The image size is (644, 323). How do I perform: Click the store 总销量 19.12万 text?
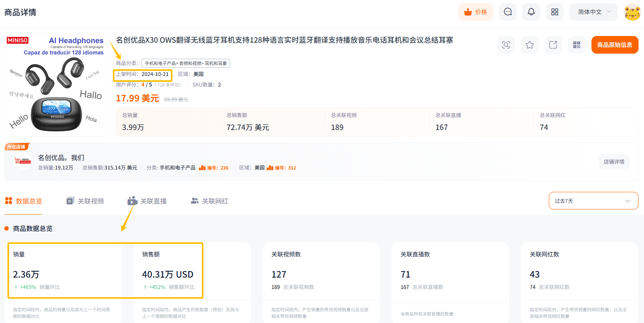click(56, 168)
